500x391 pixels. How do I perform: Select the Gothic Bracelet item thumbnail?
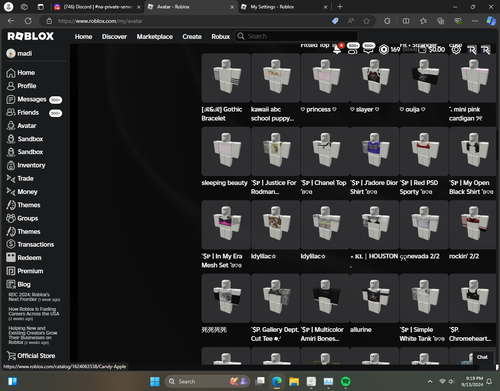pyautogui.click(x=226, y=78)
